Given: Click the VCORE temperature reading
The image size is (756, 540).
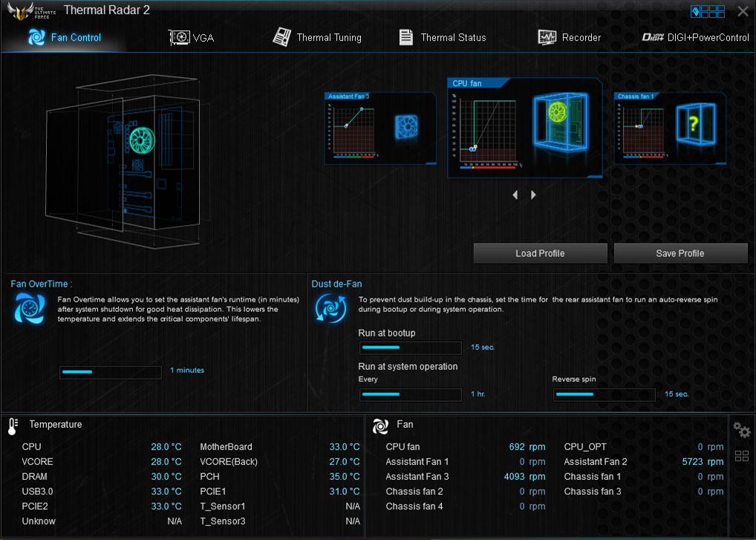Looking at the screenshot, I should coord(166,462).
